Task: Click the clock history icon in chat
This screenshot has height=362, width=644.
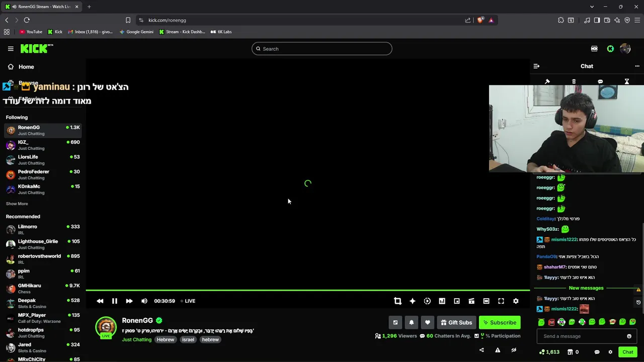Action: tap(638, 302)
